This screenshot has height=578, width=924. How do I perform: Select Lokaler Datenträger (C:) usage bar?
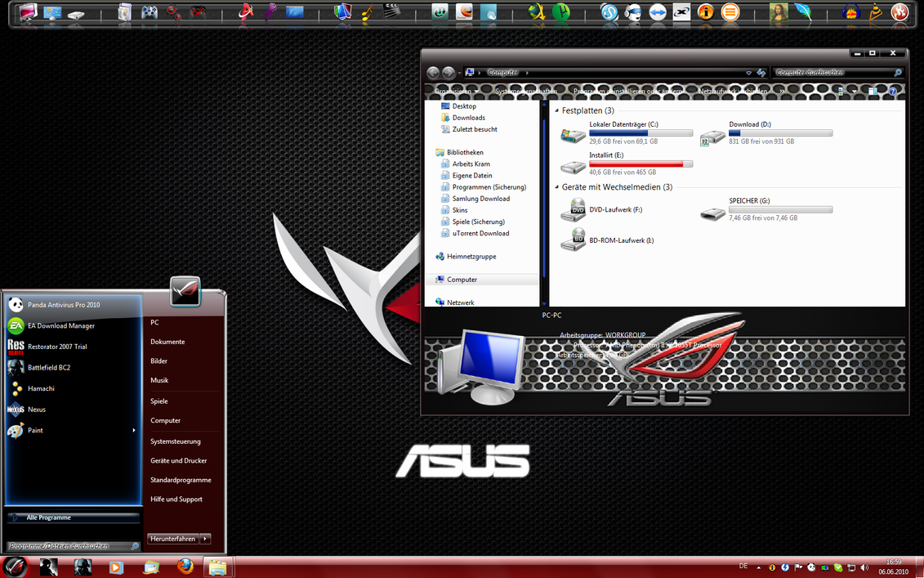click(641, 133)
